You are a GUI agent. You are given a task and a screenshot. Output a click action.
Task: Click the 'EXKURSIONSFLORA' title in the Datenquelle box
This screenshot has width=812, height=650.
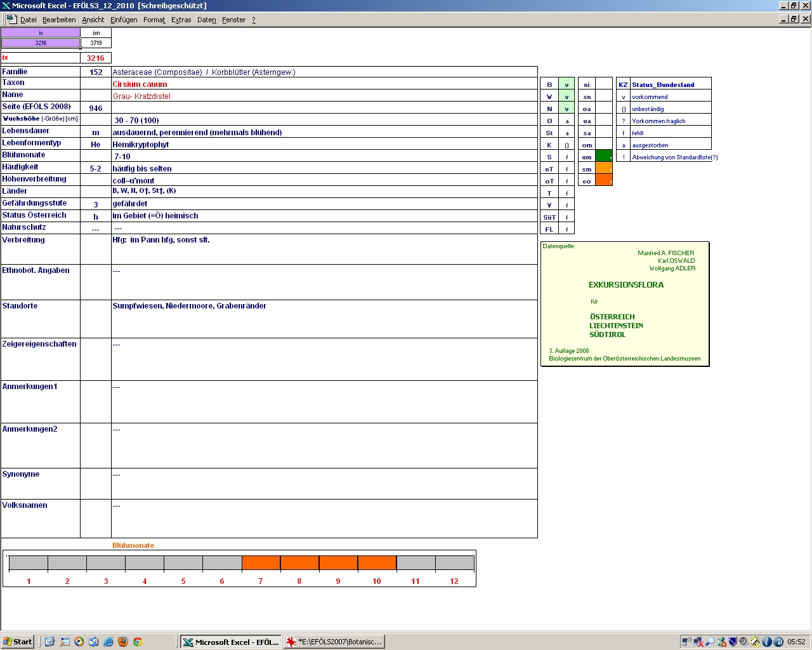pyautogui.click(x=626, y=285)
